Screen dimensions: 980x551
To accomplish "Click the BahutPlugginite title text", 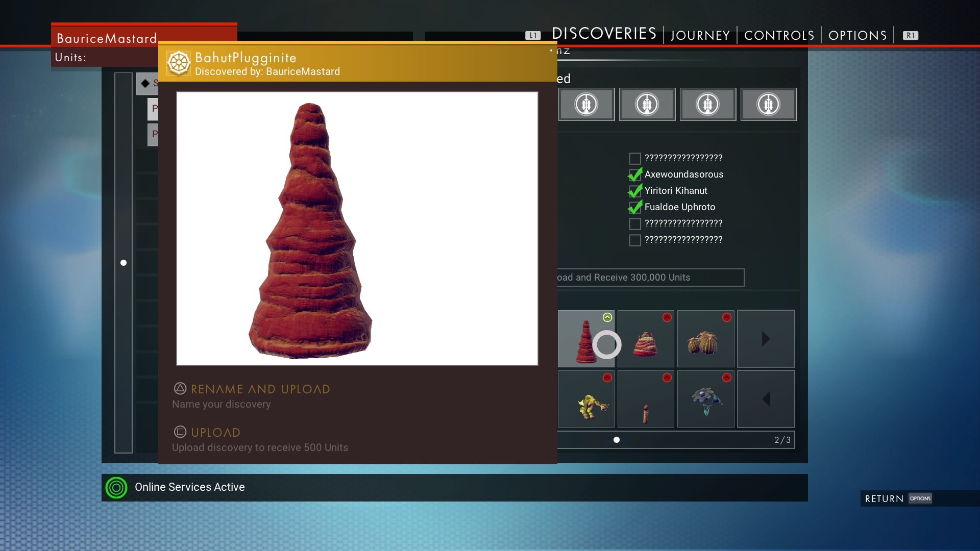I will pos(246,58).
